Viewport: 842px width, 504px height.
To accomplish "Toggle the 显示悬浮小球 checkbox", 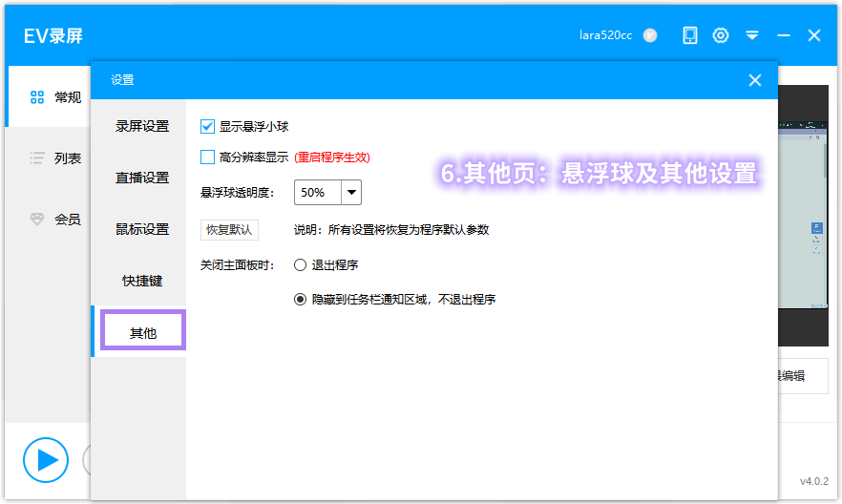I will (x=208, y=126).
